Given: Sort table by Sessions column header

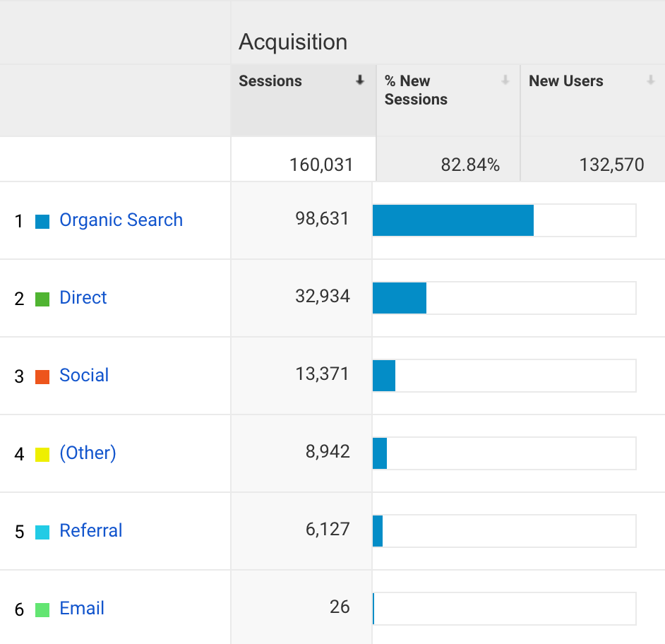Looking at the screenshot, I should (270, 81).
